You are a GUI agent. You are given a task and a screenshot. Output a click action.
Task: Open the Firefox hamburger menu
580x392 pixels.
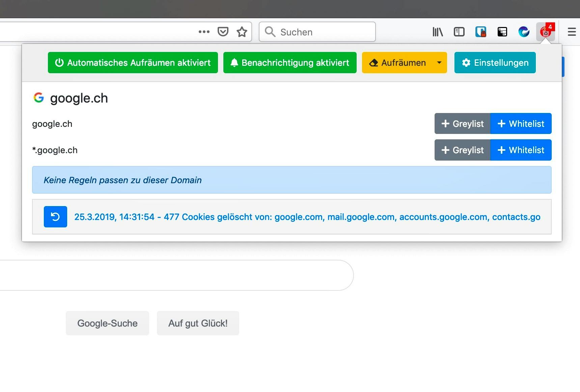point(572,32)
